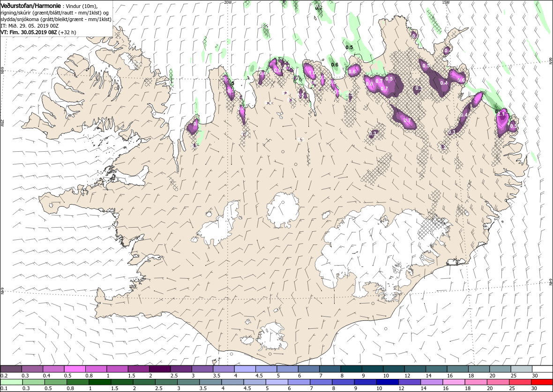
Task: Select the 1.5 swatch in the purple snow scale
Action: click(x=139, y=369)
